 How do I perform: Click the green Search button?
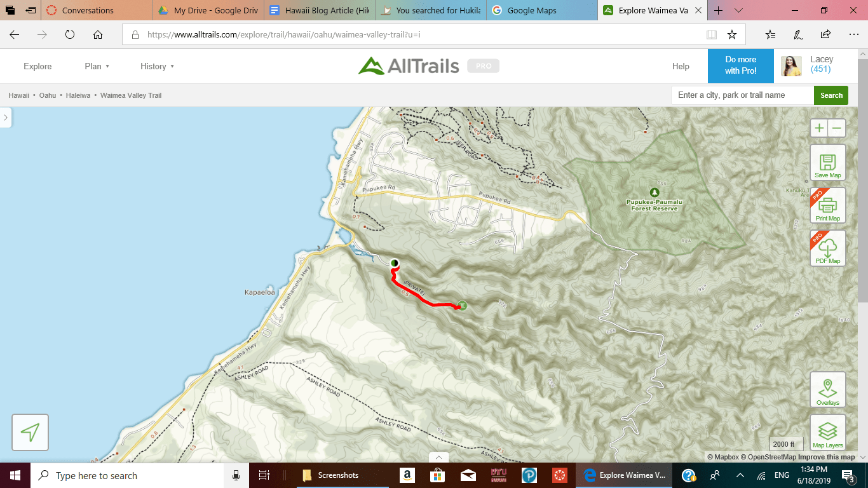[831, 95]
